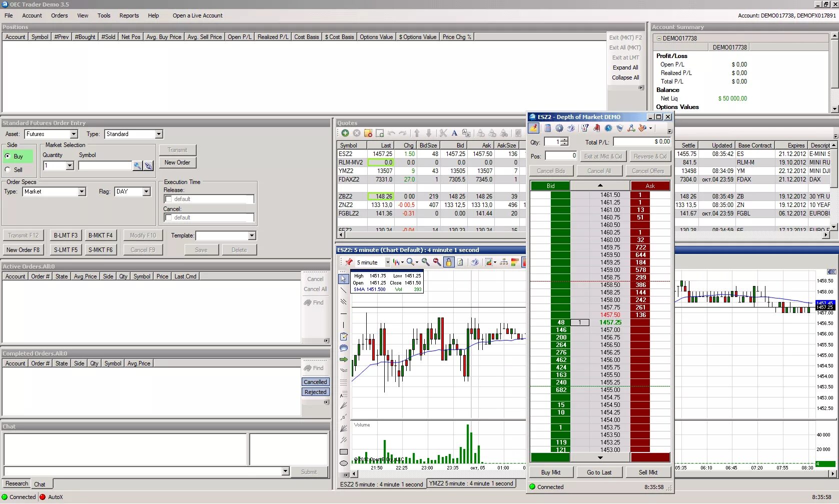Click the triangle nodes icon in Depth of Market

click(631, 128)
